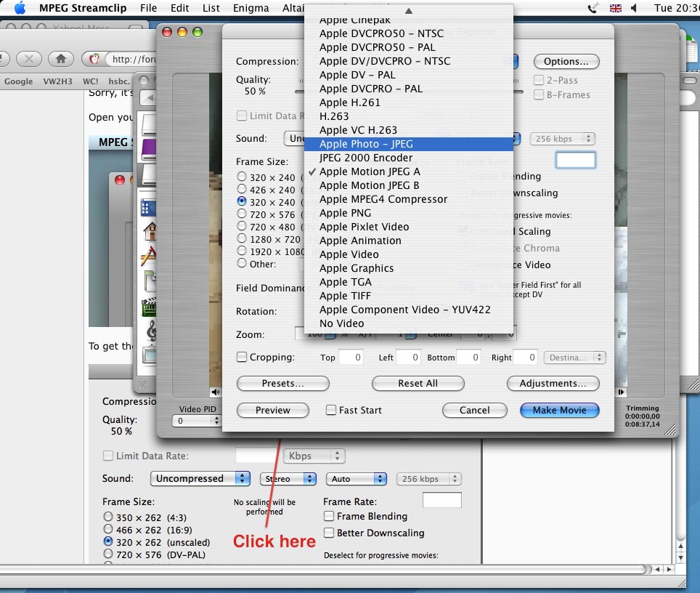Click the Reset All button
The width and height of the screenshot is (700, 593).
(x=418, y=384)
